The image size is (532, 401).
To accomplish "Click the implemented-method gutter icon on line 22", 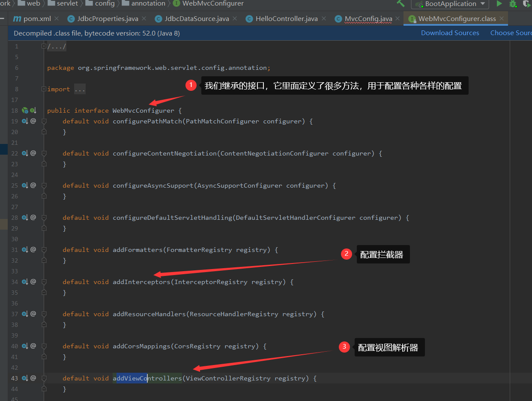I will click(x=25, y=153).
